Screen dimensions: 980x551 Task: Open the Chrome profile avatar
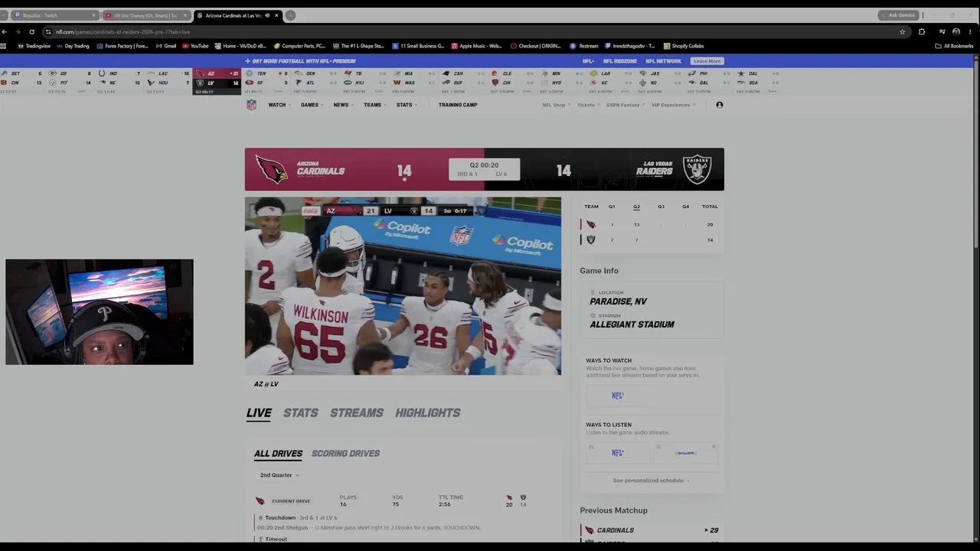coord(956,31)
